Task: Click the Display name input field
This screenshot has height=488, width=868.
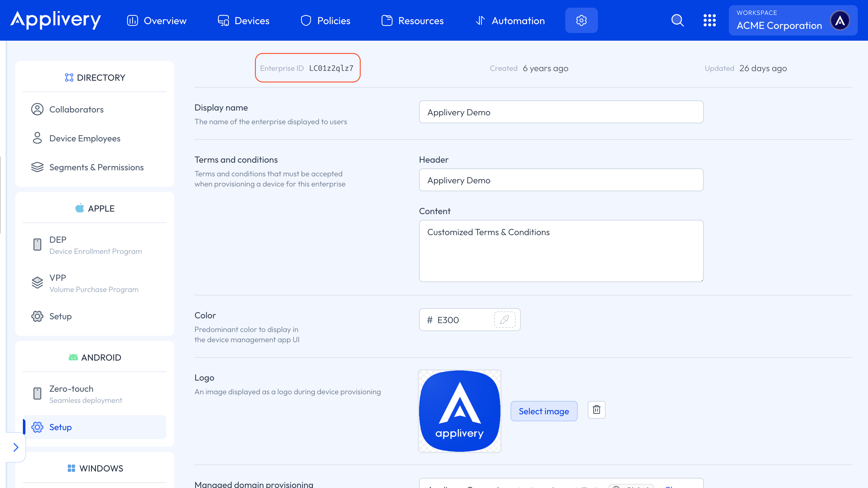Action: point(561,112)
